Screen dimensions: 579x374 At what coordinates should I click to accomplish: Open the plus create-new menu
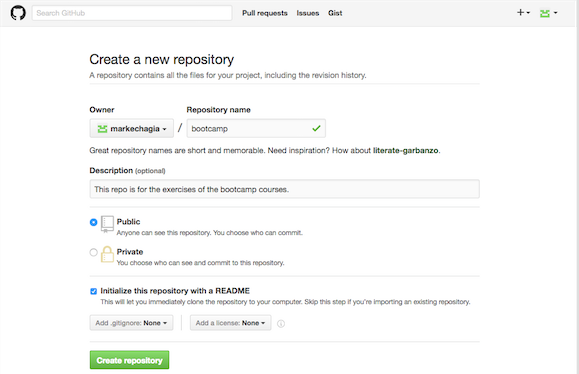click(523, 13)
